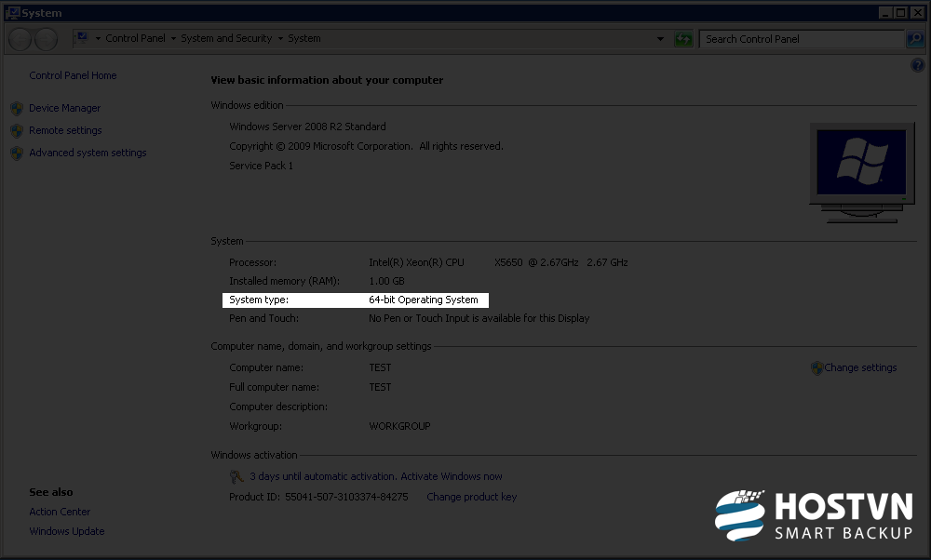This screenshot has width=931, height=560.
Task: Close the System window
Action: pos(916,12)
